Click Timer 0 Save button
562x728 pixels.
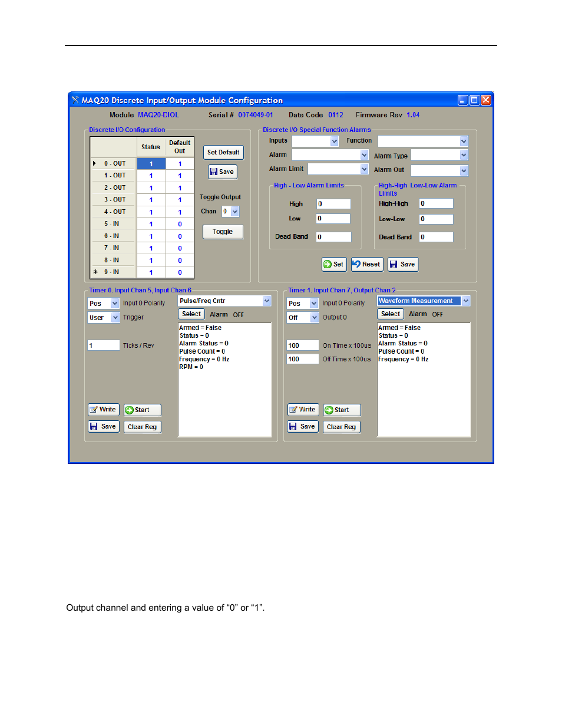[103, 426]
